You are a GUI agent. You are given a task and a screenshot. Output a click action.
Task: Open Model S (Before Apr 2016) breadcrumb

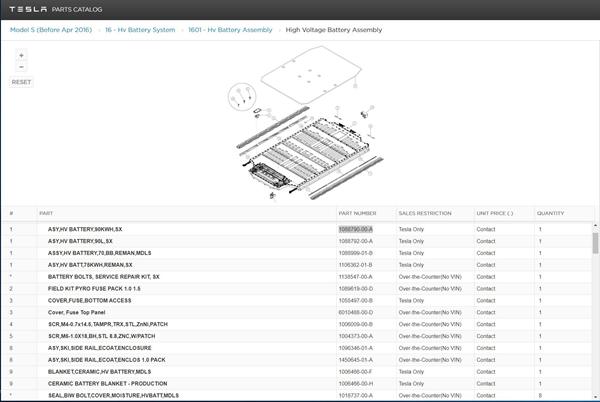(52, 30)
